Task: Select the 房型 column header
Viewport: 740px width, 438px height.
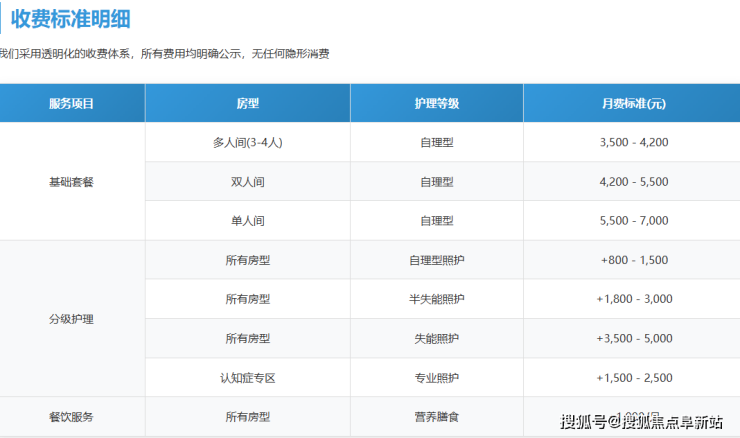Action: click(x=247, y=103)
